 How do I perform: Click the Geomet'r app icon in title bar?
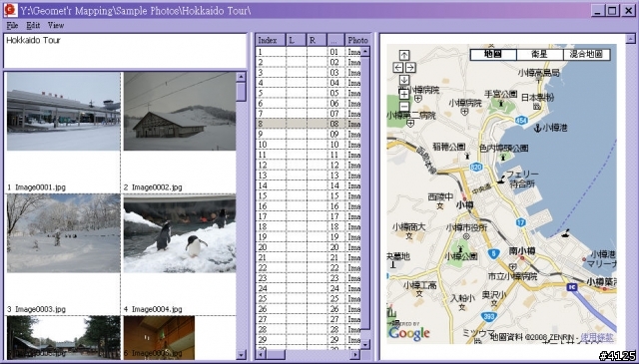(x=11, y=10)
